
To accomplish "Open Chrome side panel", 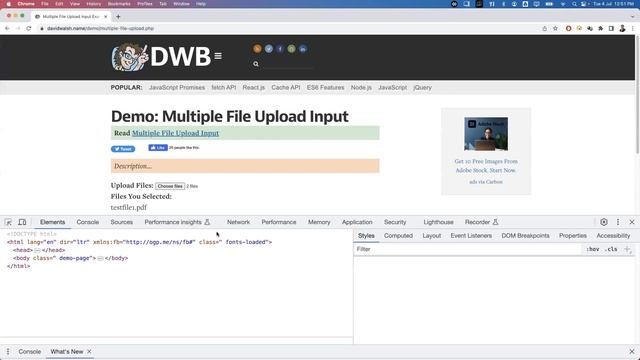I will 611,29.
